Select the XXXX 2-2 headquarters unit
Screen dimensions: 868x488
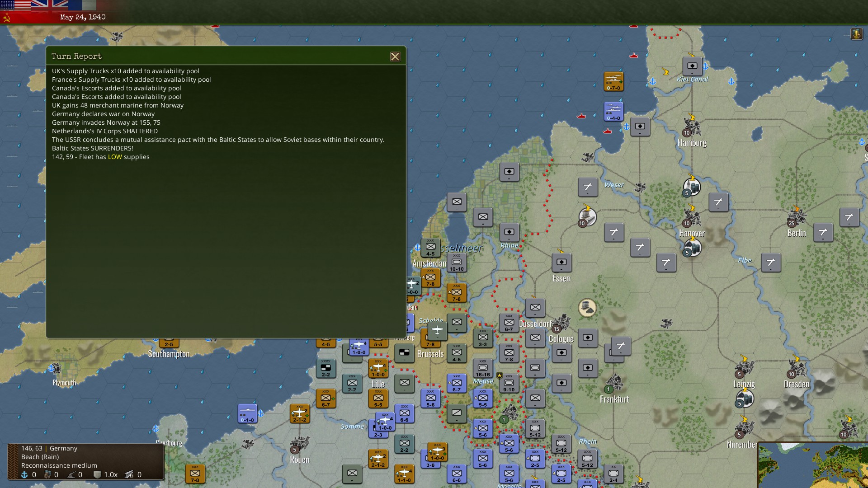pyautogui.click(x=325, y=368)
